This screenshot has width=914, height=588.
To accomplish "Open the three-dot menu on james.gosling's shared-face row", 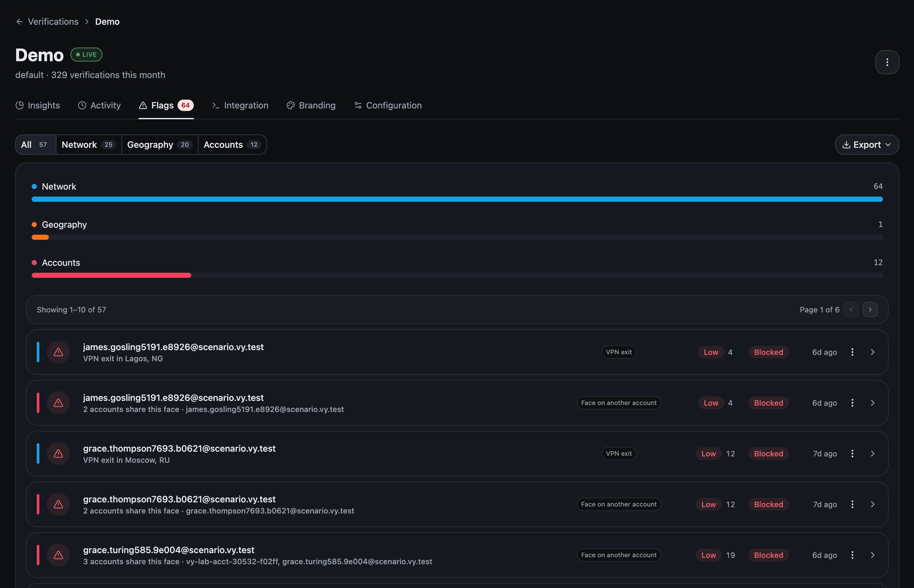I will click(x=852, y=403).
